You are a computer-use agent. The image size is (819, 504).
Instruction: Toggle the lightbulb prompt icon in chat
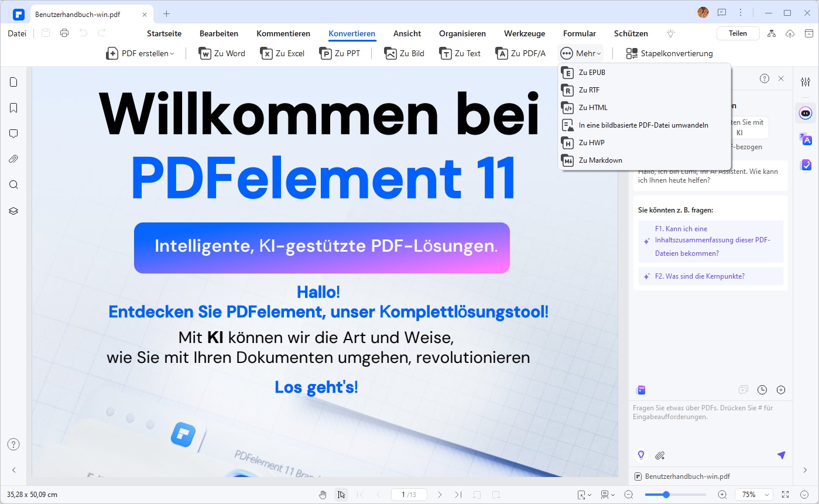pos(641,455)
